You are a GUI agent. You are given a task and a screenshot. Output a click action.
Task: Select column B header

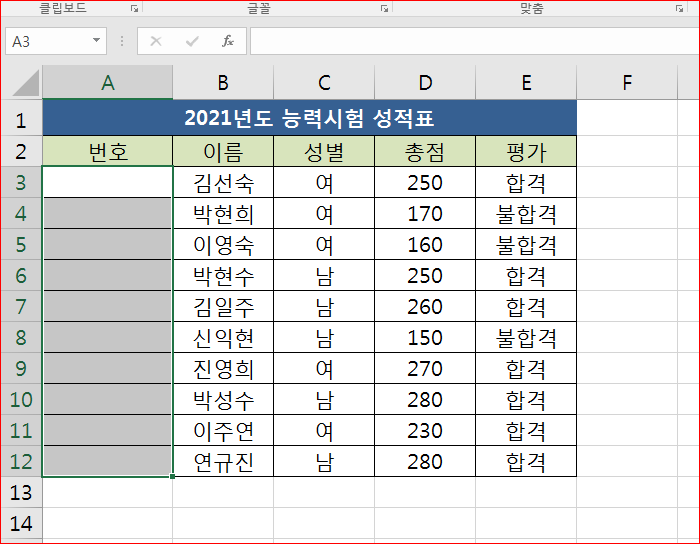pos(223,83)
